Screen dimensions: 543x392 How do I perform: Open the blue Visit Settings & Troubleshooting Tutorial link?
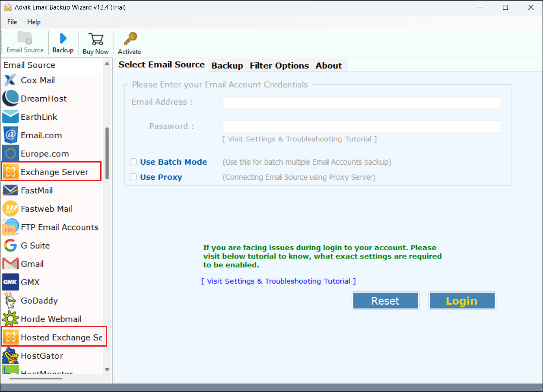click(x=279, y=281)
